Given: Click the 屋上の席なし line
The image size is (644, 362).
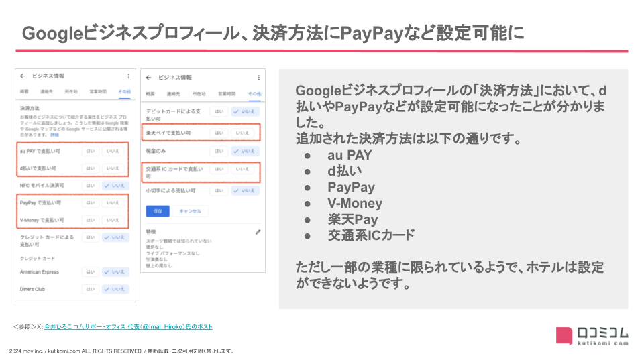Looking at the screenshot, I should [x=159, y=265].
